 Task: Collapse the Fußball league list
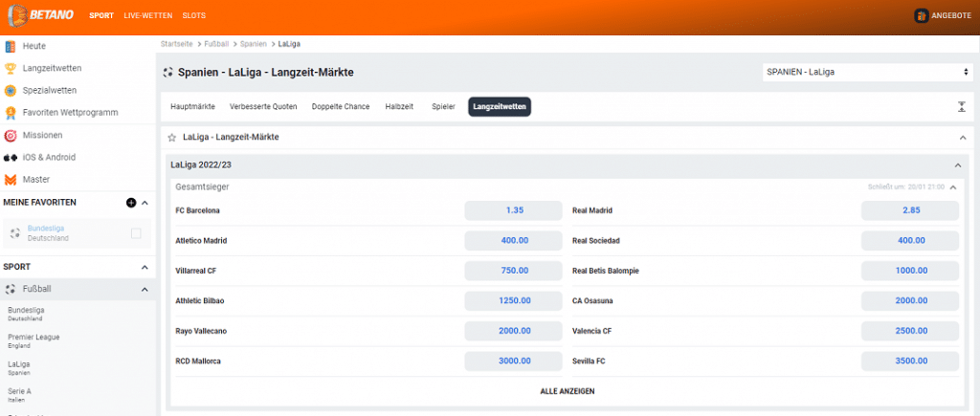tap(145, 289)
